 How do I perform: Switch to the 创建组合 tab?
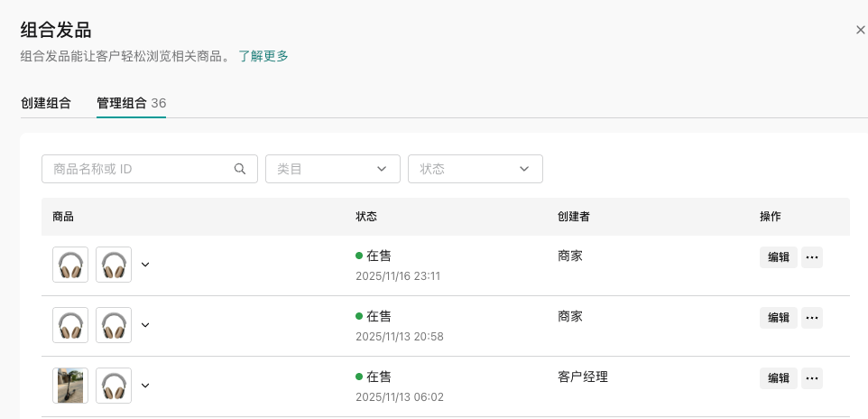coord(46,103)
